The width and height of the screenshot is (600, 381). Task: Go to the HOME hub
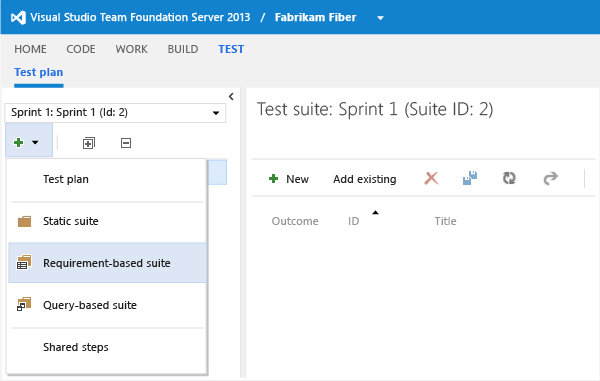point(31,49)
